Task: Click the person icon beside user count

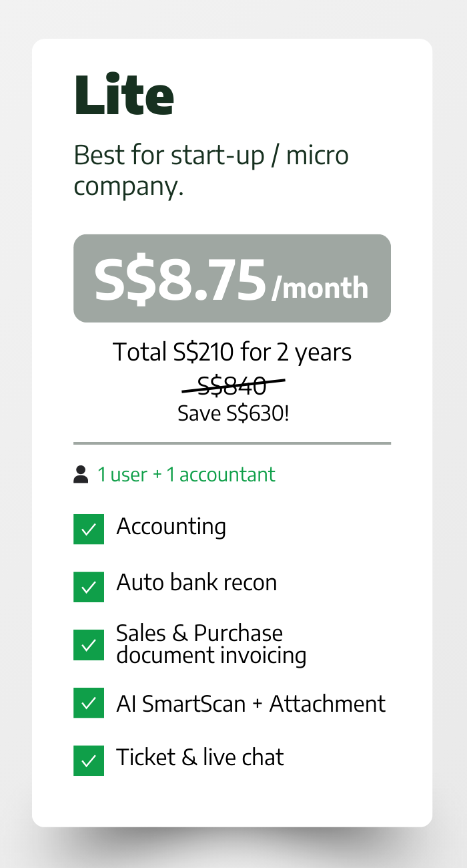Action: (x=81, y=475)
